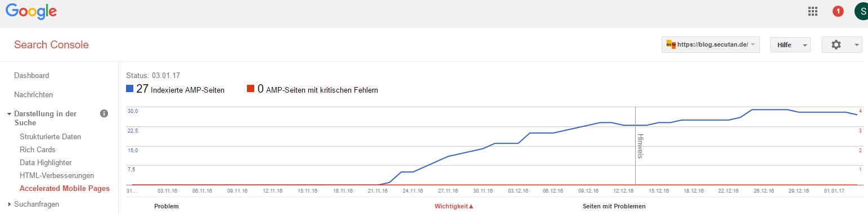
Task: Open settings gear menu
Action: pyautogui.click(x=842, y=45)
